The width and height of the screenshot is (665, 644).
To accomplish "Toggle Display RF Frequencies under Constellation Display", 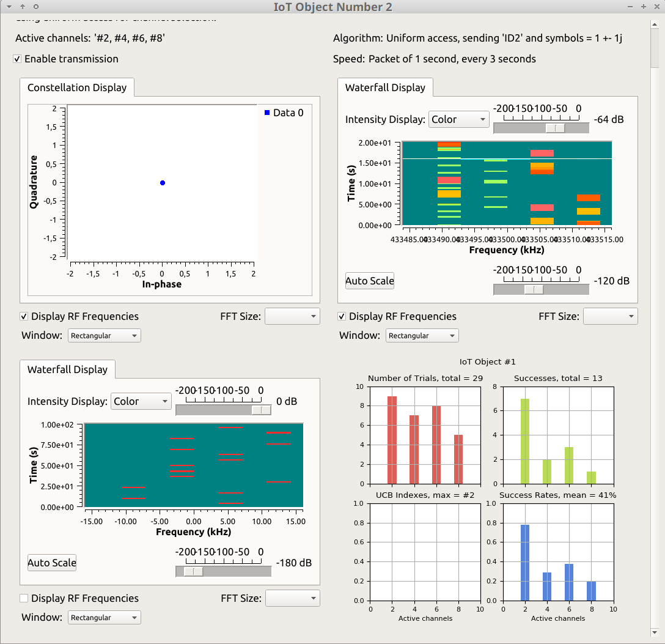I will (24, 316).
